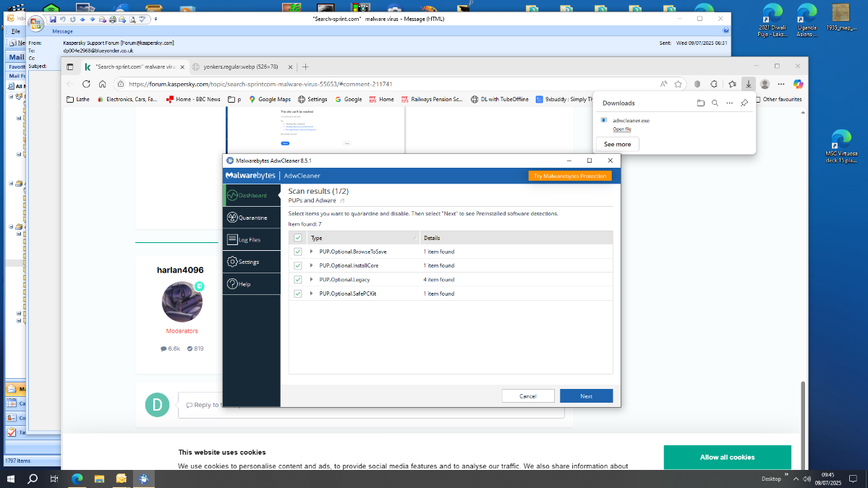The width and height of the screenshot is (868, 488).
Task: Expand PUP.Optional.BrowseToSave row
Action: (x=312, y=252)
